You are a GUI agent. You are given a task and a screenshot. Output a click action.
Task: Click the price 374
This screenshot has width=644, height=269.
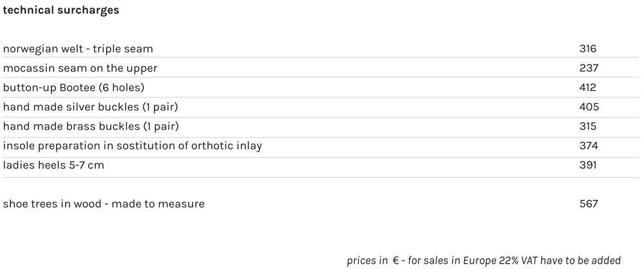(x=589, y=146)
